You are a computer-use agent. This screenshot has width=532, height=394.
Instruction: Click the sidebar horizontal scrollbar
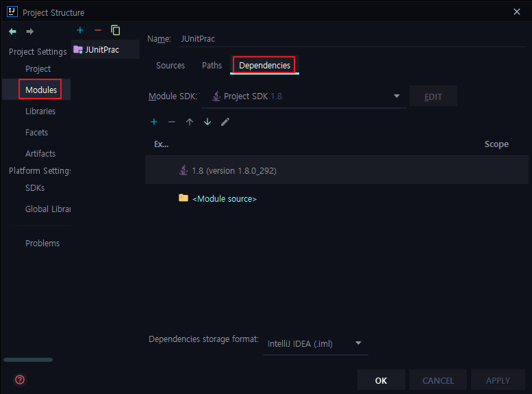pos(28,360)
